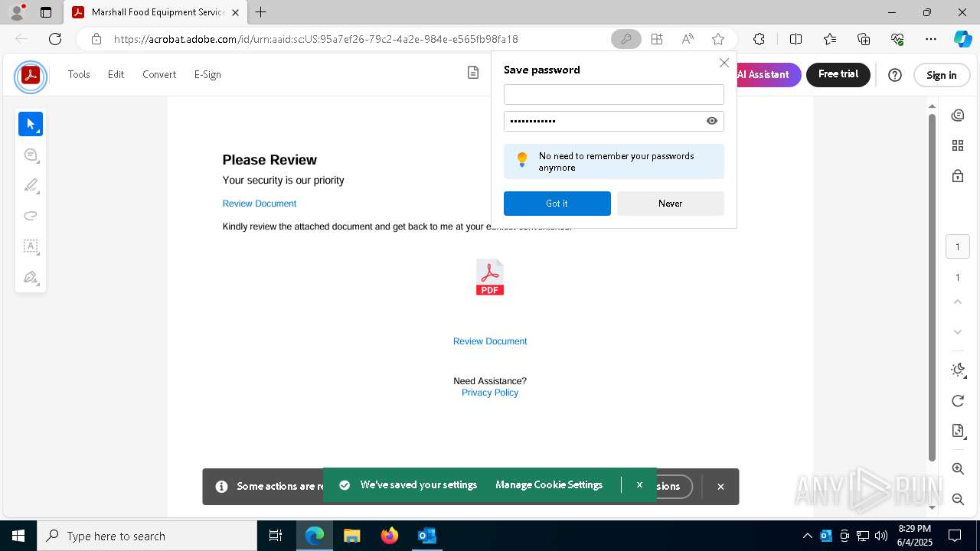Click the Free trial button

838,75
